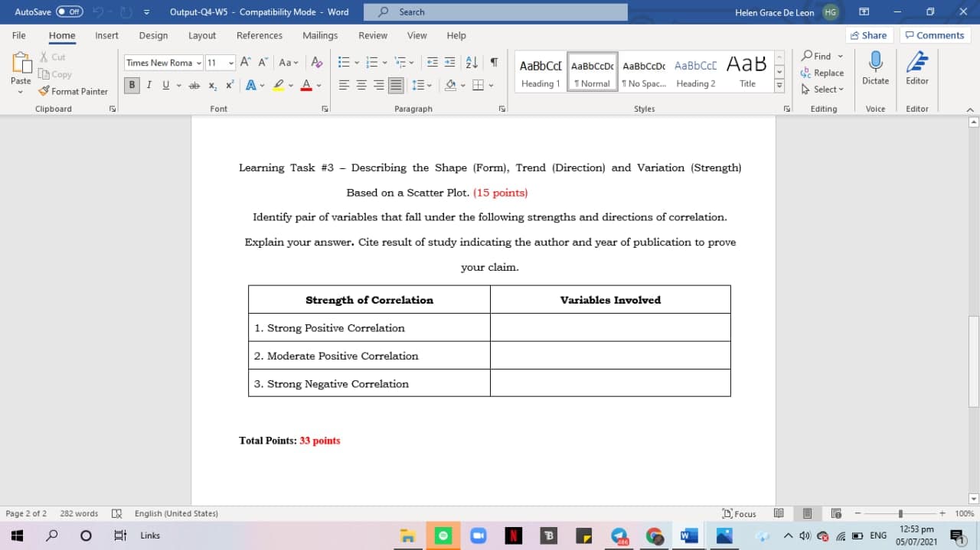Select the Format Painter tool

(x=73, y=91)
